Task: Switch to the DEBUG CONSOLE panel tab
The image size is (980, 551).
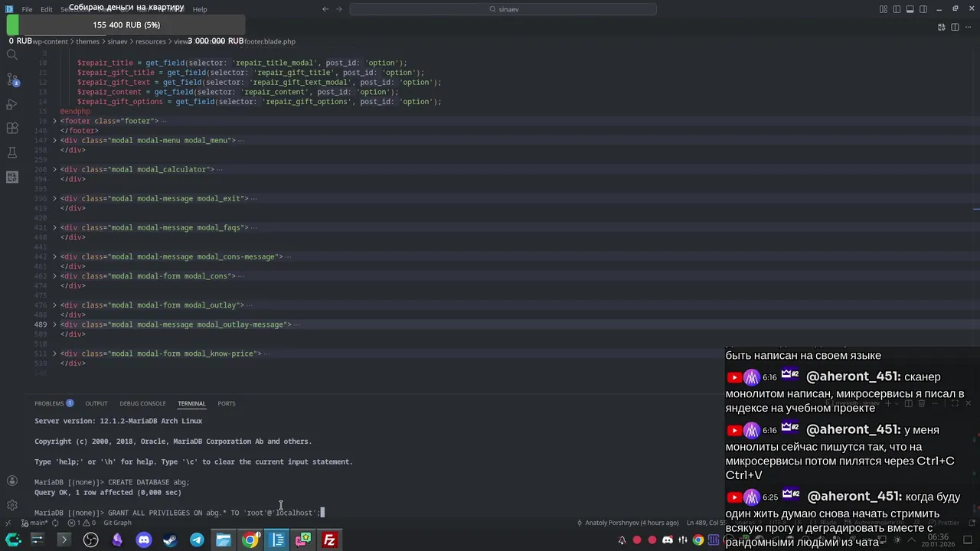Action: pos(142,403)
